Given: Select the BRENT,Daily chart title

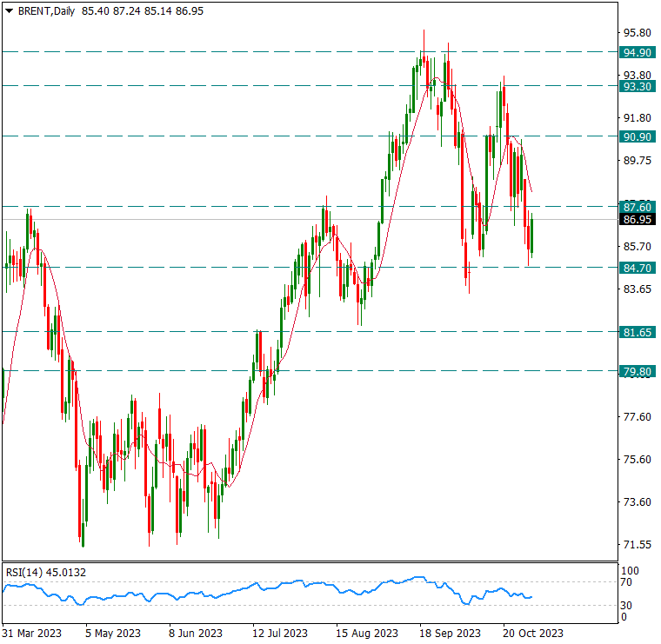Looking at the screenshot, I should tap(46, 11).
